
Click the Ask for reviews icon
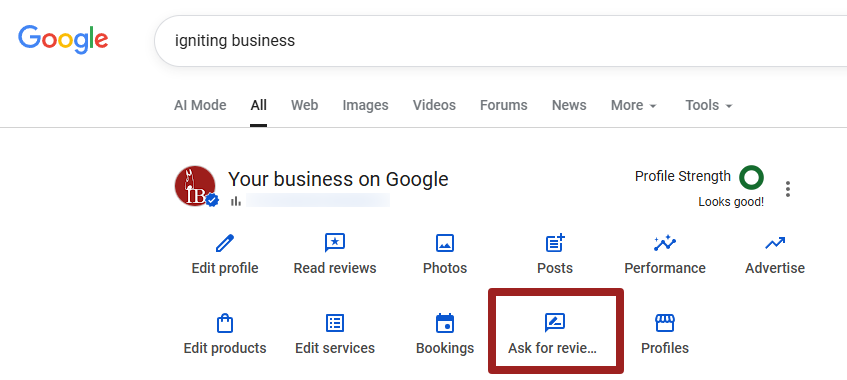[x=555, y=323]
